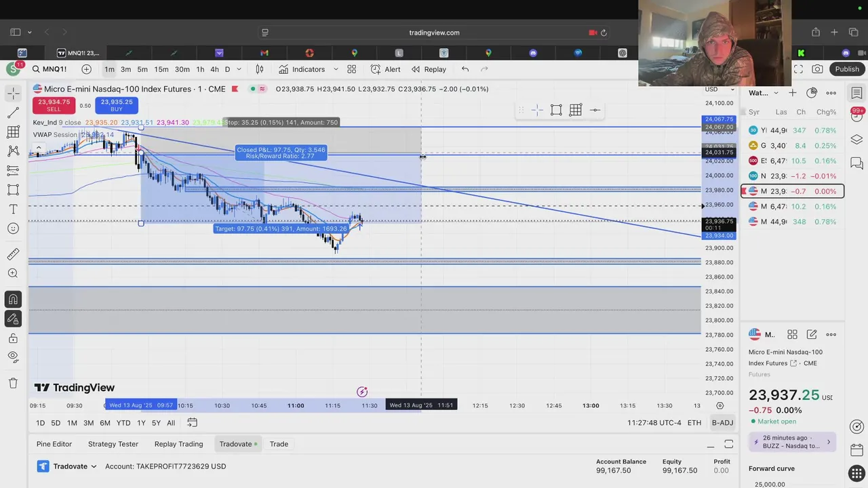
Task: Click the compare or add symbol plus
Action: [x=86, y=69]
